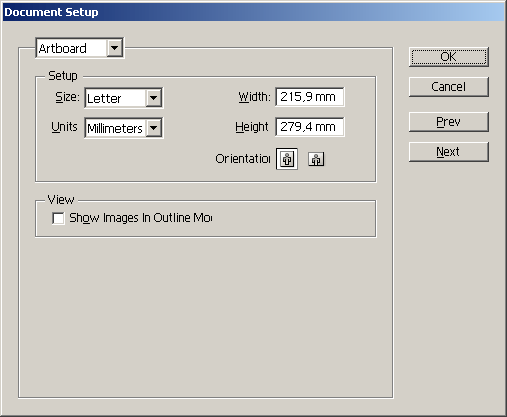Click the Height label
Screen dimensions: 507x417
coord(252,127)
